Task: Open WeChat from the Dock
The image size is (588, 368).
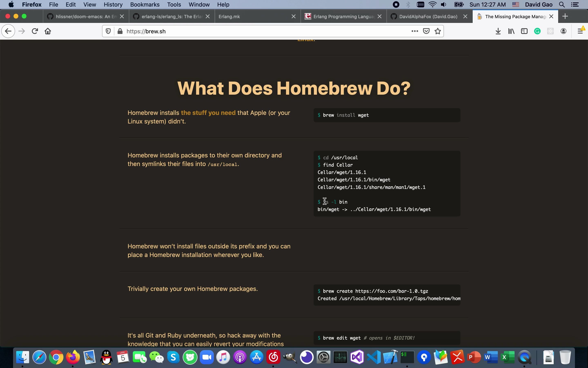Action: point(156,357)
